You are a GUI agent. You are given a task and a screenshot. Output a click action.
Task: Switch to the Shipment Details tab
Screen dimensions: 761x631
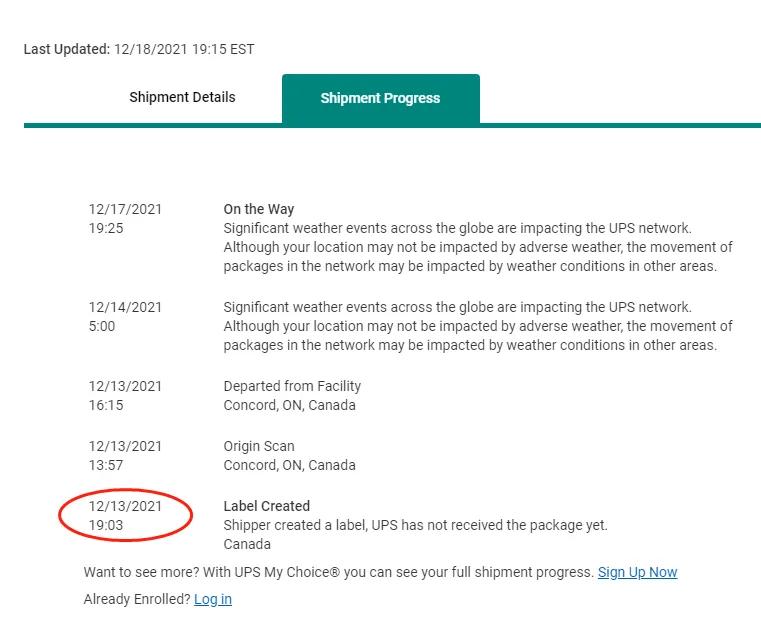pyautogui.click(x=182, y=97)
